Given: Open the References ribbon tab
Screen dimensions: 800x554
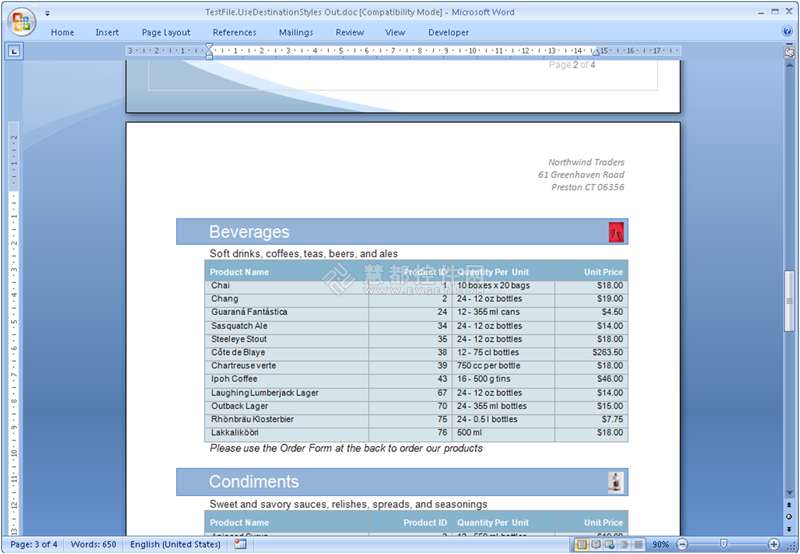Looking at the screenshot, I should click(x=234, y=32).
